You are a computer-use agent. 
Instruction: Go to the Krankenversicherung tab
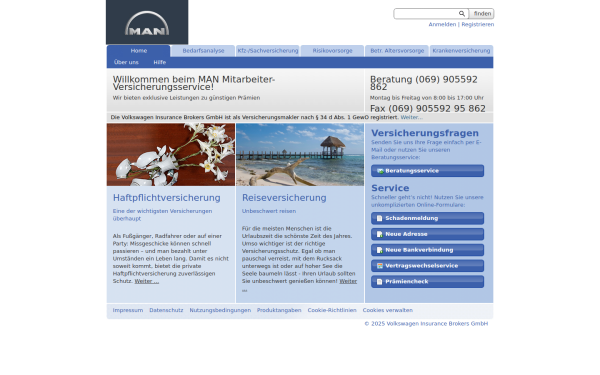click(461, 51)
